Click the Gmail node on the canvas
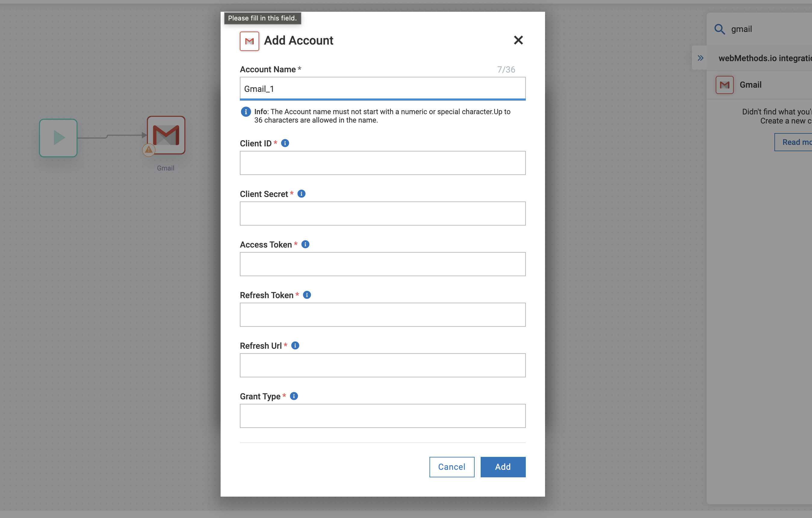Image resolution: width=812 pixels, height=518 pixels. (166, 135)
